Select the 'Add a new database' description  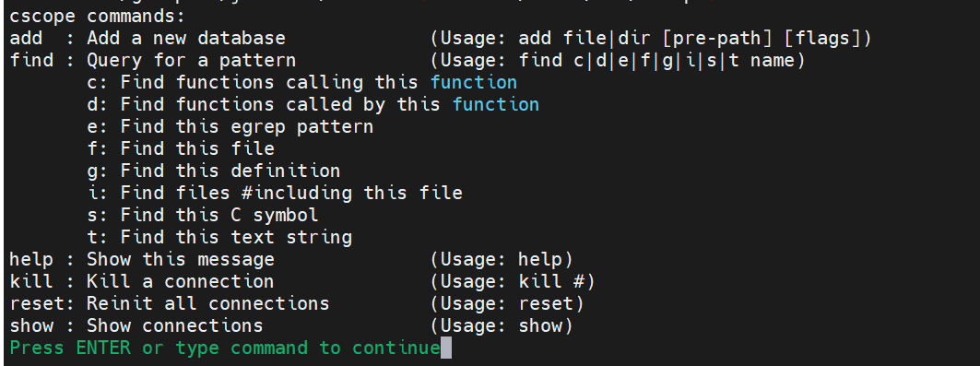[x=186, y=38]
